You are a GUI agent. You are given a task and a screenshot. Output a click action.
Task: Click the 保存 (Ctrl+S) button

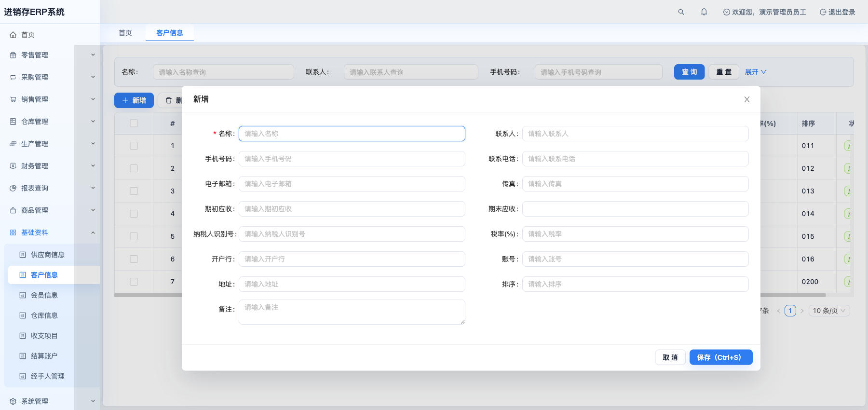[x=721, y=357]
